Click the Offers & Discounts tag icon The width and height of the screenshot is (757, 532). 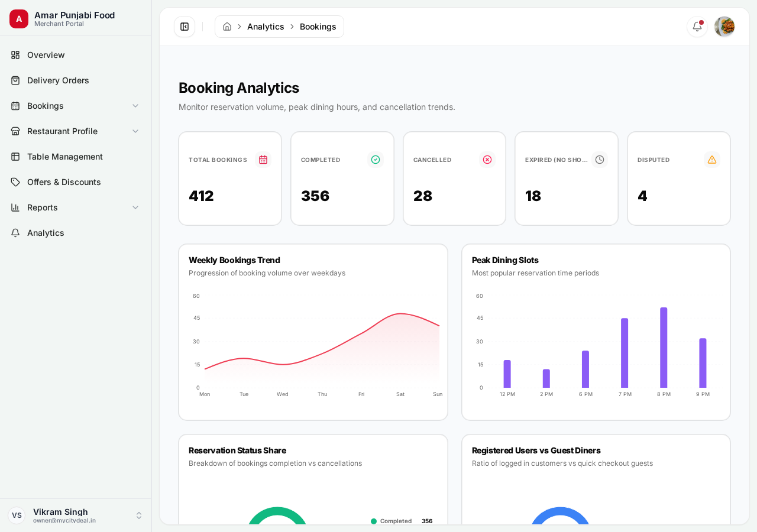[x=15, y=182]
